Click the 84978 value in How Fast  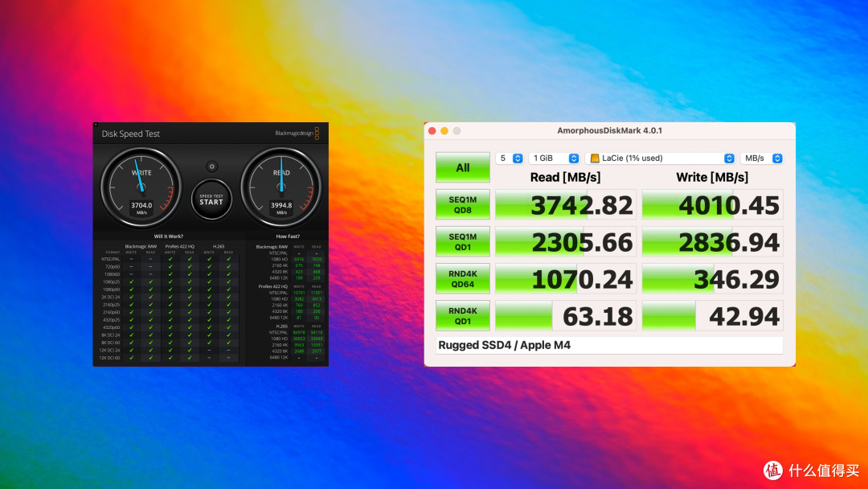tap(299, 332)
